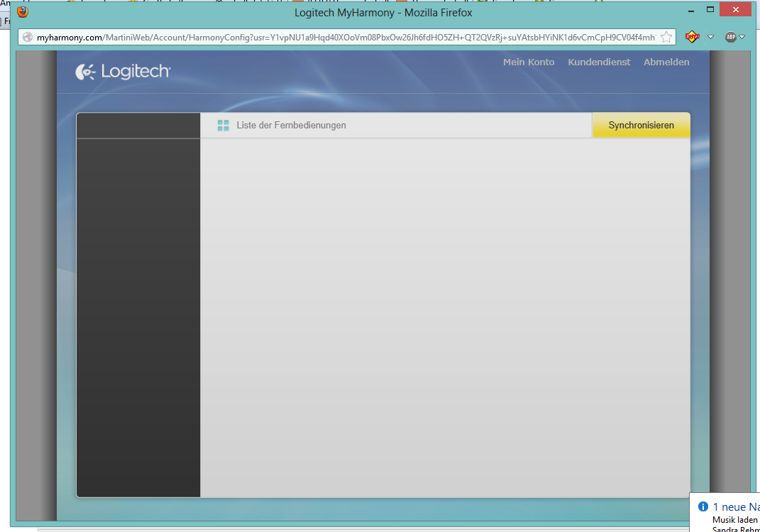This screenshot has width=760, height=532.
Task: Click the '1 neue' notification popup
Action: (725, 513)
